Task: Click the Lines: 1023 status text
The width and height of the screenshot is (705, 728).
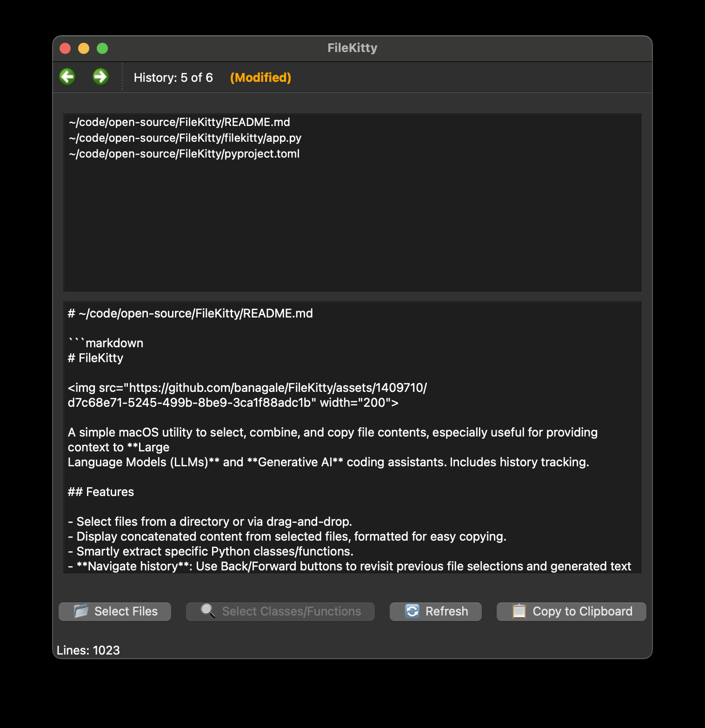Action: tap(88, 650)
